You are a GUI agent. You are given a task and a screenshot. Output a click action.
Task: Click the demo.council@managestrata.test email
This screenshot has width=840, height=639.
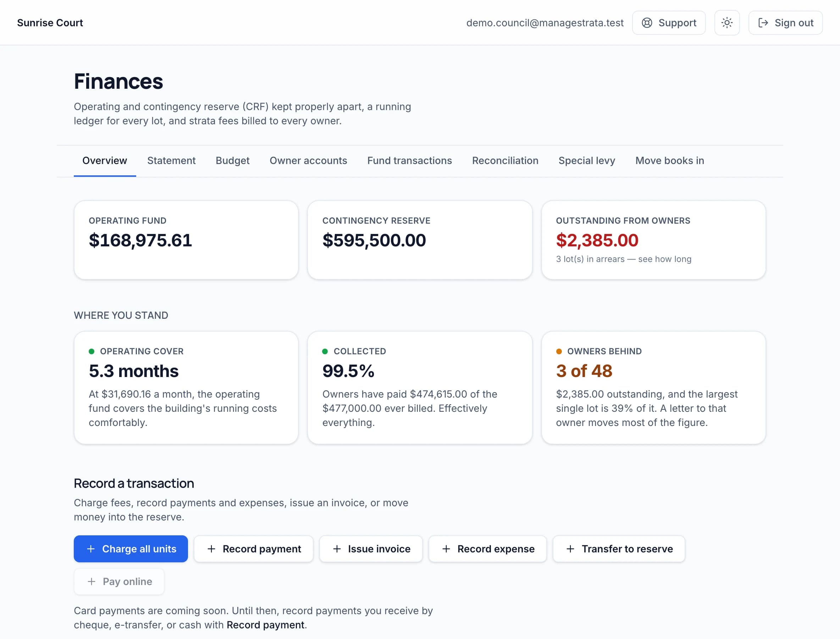coord(545,23)
